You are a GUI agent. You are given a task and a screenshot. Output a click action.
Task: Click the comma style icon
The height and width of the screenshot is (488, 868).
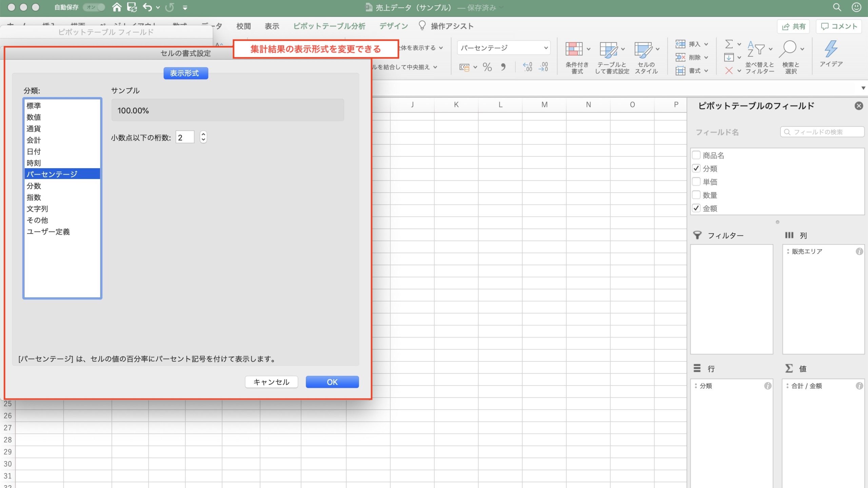tap(503, 67)
